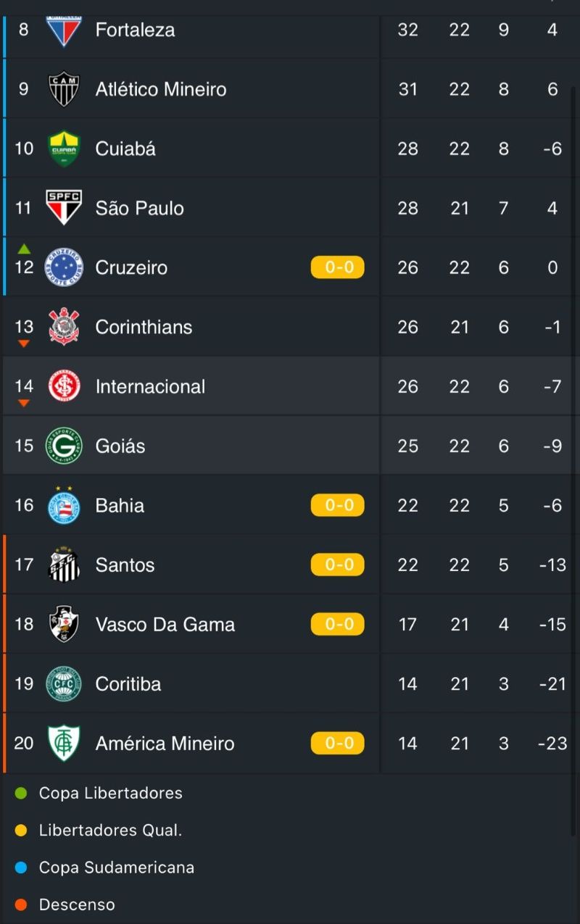Tap the Atlético Mineiro club crest
The image size is (580, 924).
click(64, 89)
